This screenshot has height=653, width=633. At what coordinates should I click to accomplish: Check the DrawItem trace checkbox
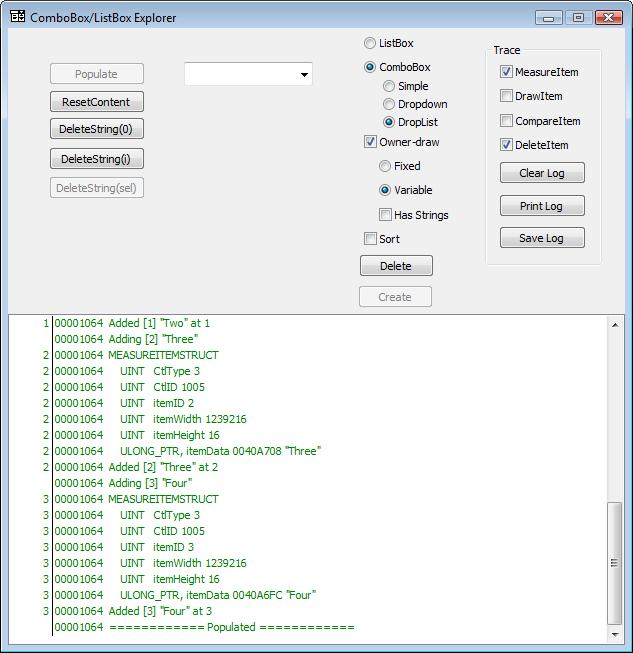506,96
